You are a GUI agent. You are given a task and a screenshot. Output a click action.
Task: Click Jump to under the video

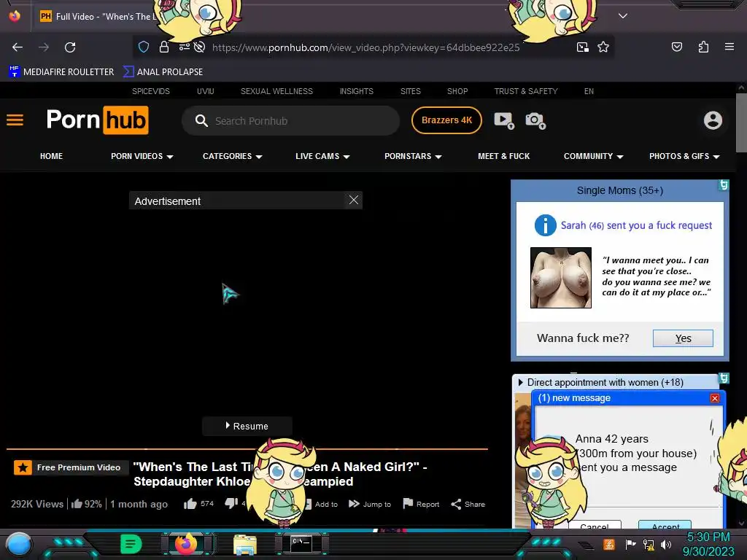370,504
